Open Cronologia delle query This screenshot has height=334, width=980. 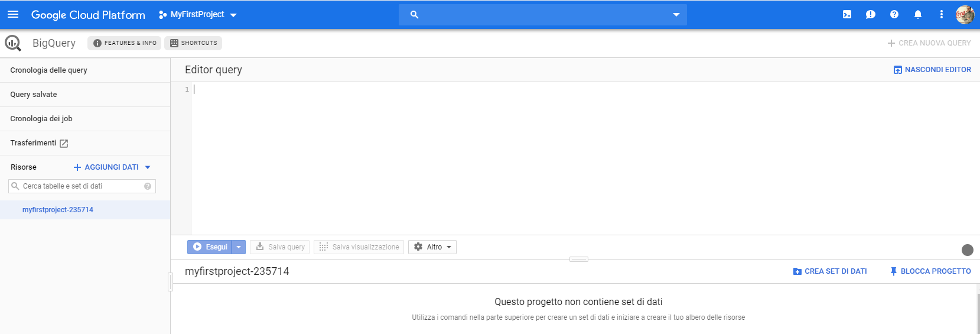[x=85, y=70]
